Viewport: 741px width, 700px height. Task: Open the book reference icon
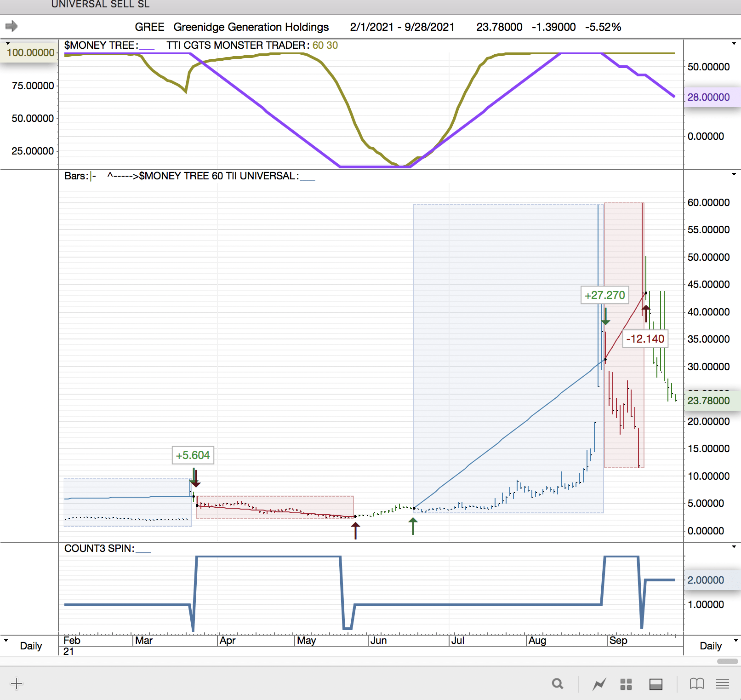pyautogui.click(x=696, y=684)
